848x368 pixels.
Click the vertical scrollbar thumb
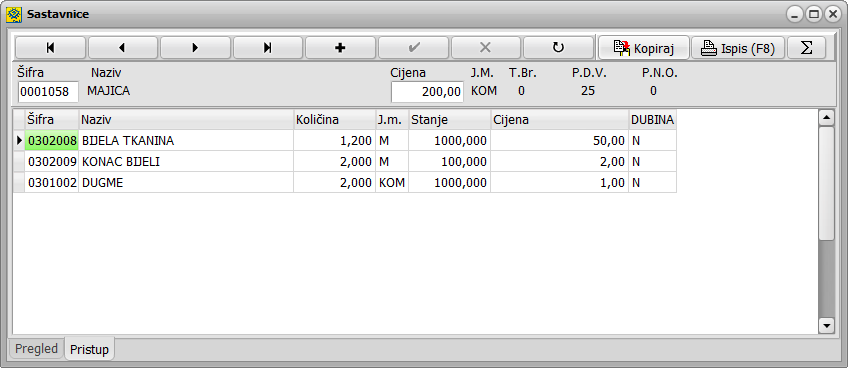[x=826, y=183]
